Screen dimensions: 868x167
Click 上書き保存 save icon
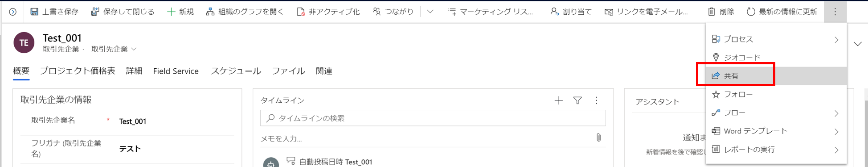coord(34,12)
